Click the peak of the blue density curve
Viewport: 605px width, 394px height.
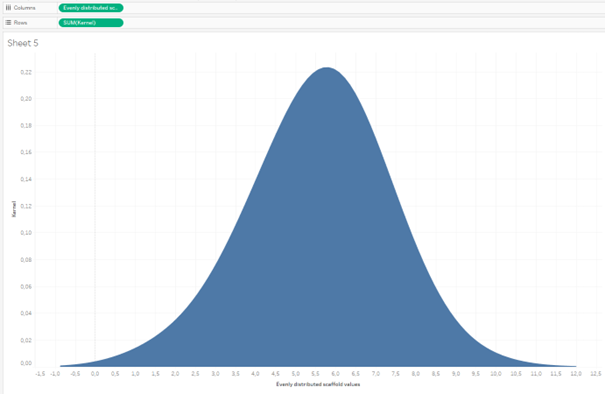click(327, 69)
